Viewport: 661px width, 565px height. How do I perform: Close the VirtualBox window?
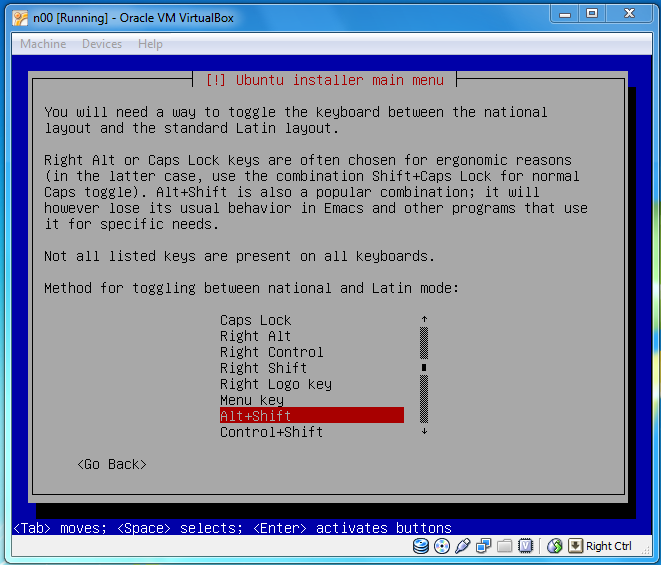(x=629, y=14)
